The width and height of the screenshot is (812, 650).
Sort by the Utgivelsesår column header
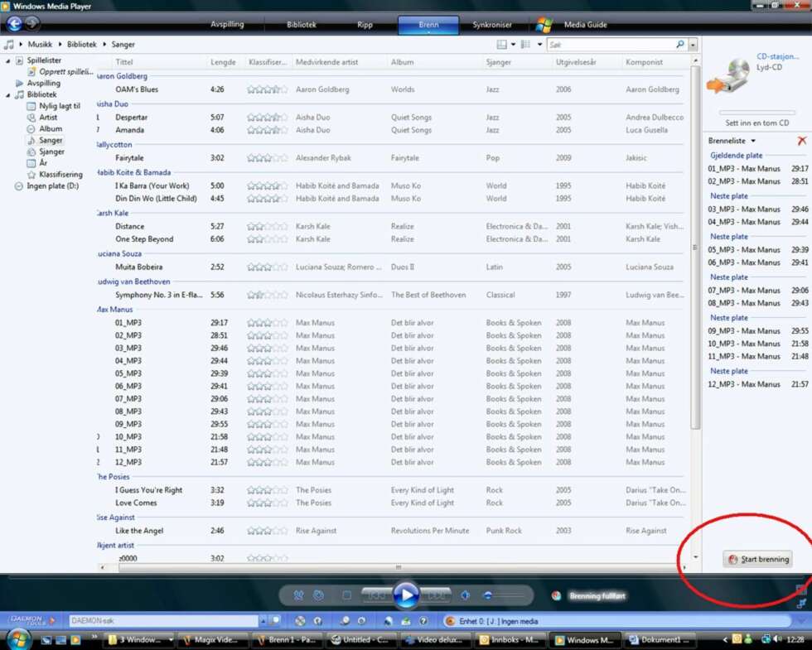click(x=576, y=62)
